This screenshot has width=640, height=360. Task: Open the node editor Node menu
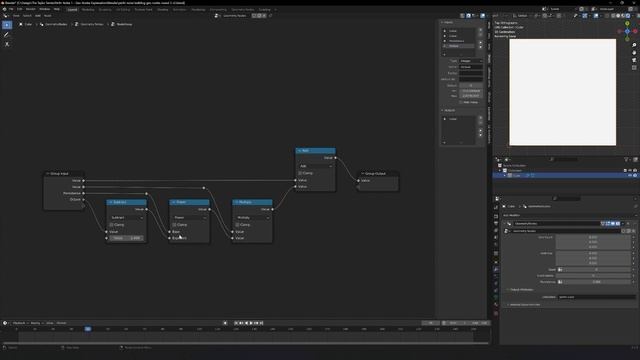(x=48, y=16)
